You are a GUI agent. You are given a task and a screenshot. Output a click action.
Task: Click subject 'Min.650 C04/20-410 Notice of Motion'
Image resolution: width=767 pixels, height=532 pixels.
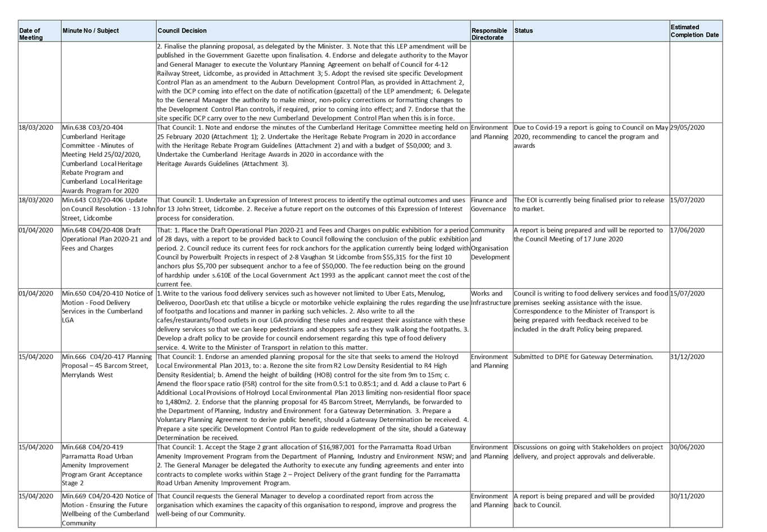pyautogui.click(x=107, y=307)
